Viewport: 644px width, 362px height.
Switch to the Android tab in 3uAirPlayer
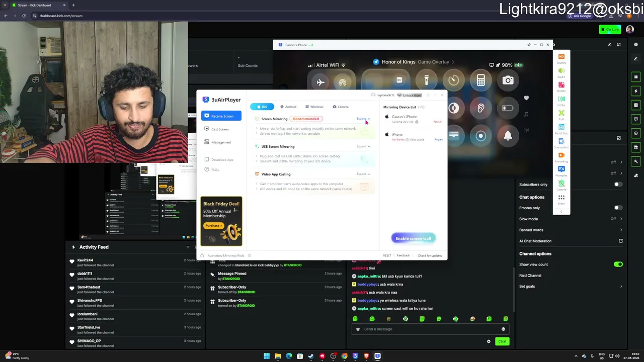click(x=288, y=107)
